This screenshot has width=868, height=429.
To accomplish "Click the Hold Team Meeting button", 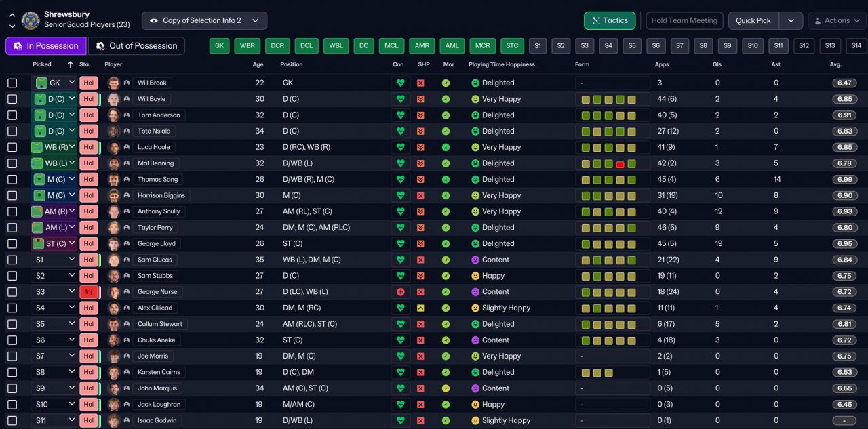I will 684,20.
